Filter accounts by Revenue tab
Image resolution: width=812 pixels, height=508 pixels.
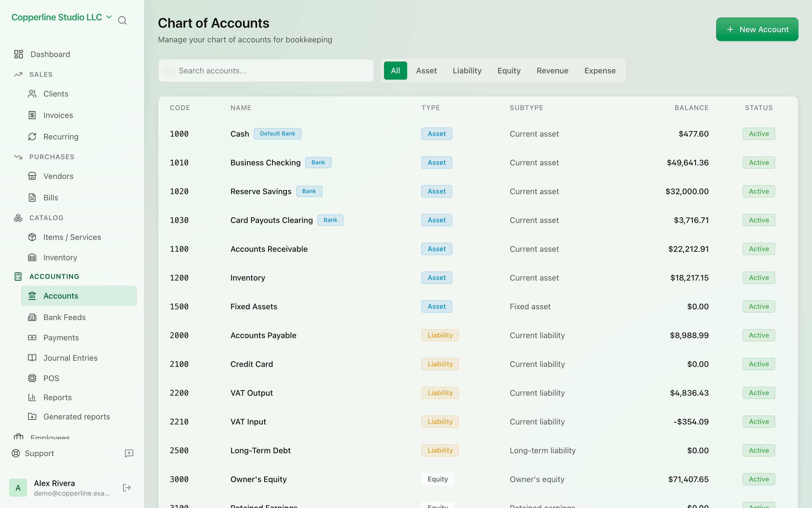[552, 71]
